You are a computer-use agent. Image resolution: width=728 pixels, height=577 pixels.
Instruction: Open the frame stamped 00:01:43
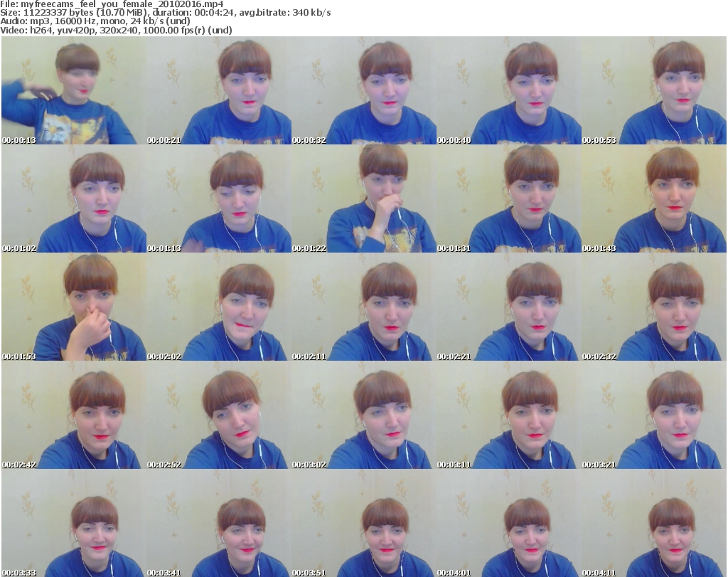click(x=654, y=198)
